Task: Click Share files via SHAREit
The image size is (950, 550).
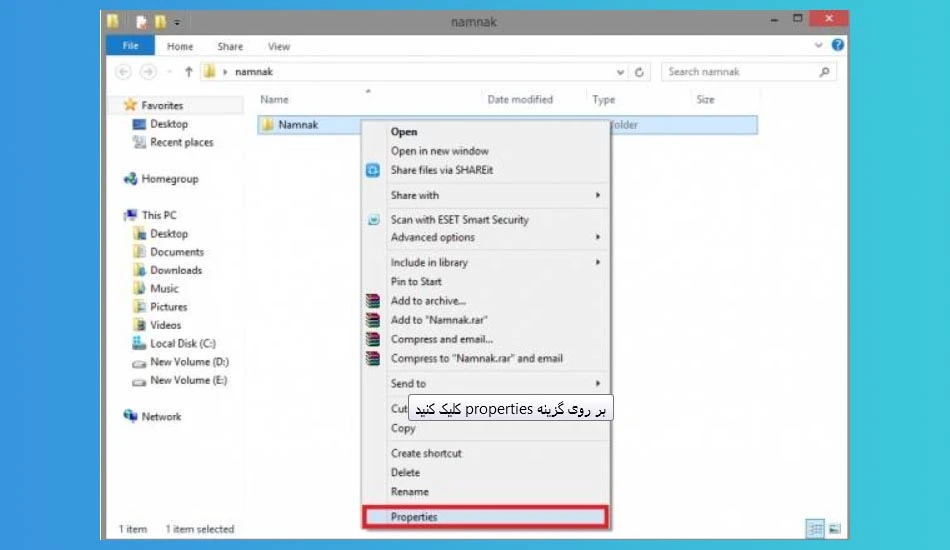Action: (x=442, y=170)
